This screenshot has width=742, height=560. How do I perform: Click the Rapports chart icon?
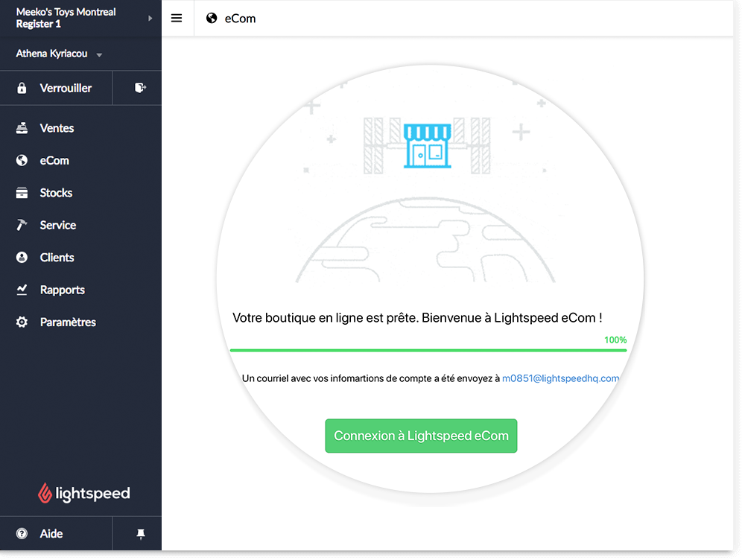[22, 290]
